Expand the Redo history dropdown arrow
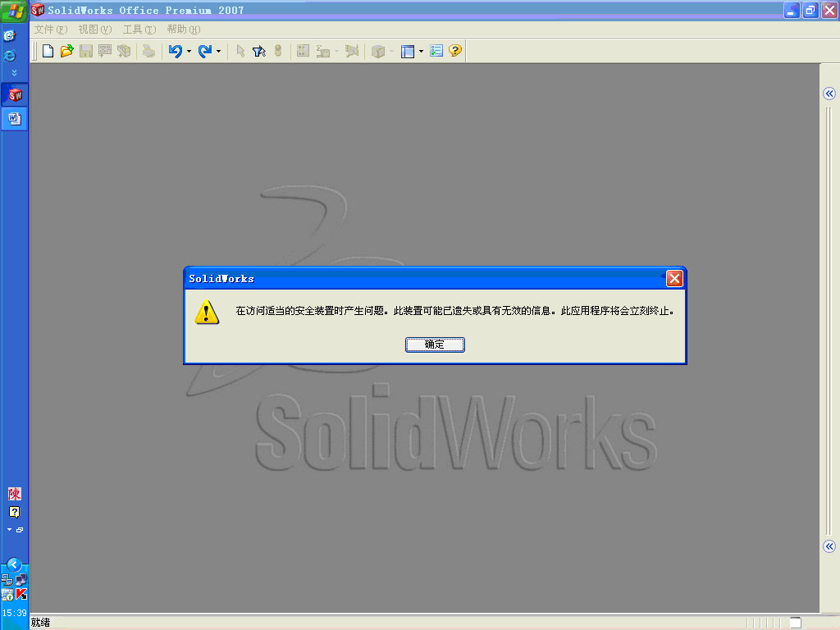Viewport: 840px width, 630px height. coord(218,52)
